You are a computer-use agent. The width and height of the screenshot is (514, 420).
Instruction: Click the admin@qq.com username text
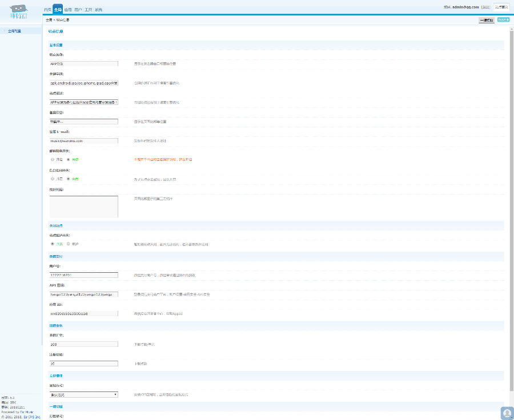tap(465, 7)
